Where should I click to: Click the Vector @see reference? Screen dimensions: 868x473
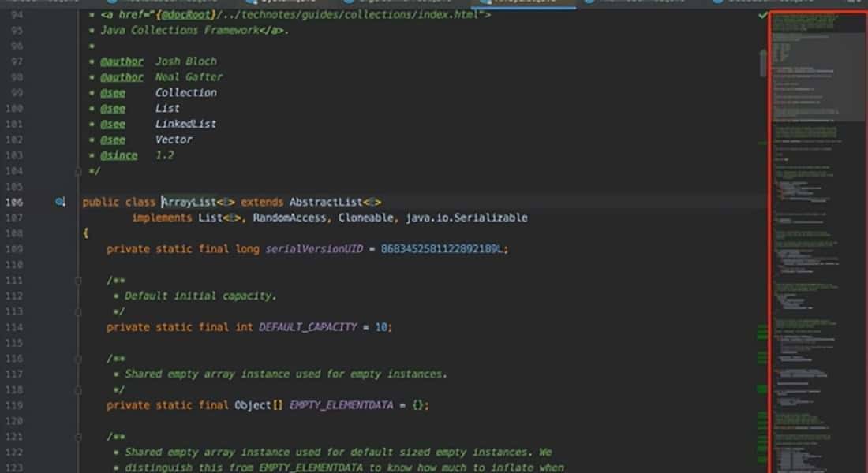[174, 140]
